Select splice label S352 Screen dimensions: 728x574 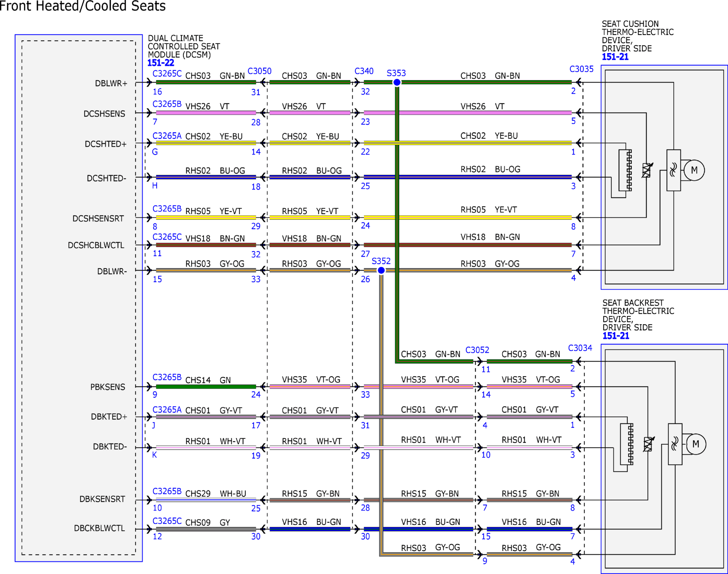[381, 261]
